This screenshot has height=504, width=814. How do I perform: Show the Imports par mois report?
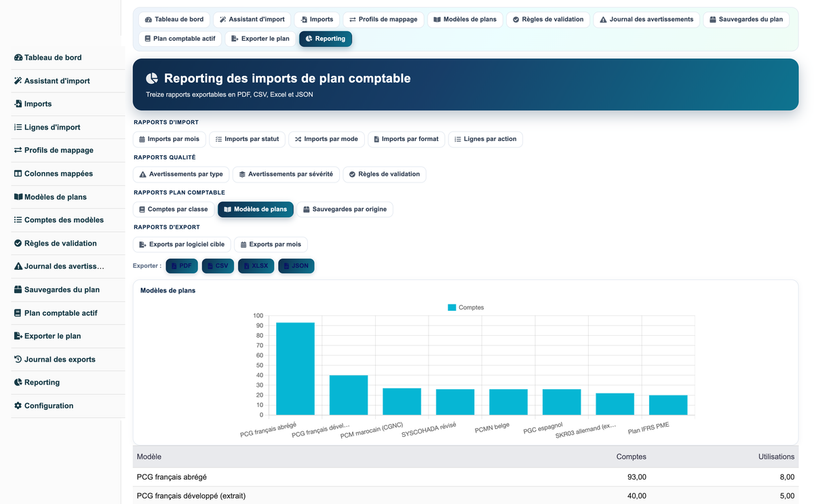pos(169,139)
